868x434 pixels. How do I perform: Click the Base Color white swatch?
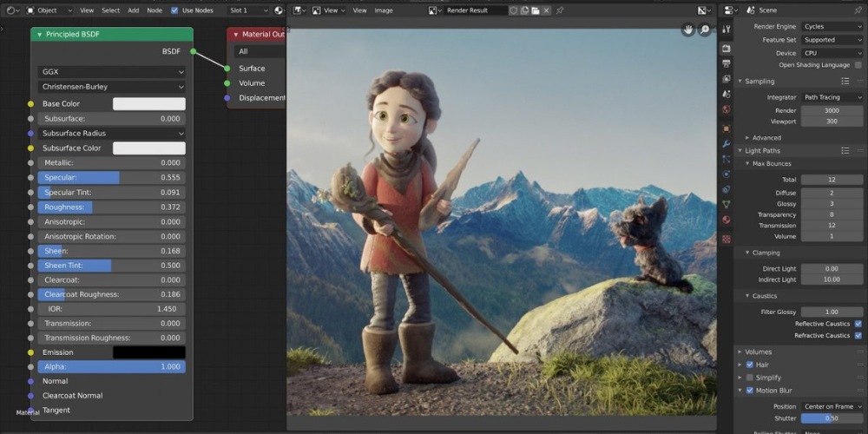148,104
